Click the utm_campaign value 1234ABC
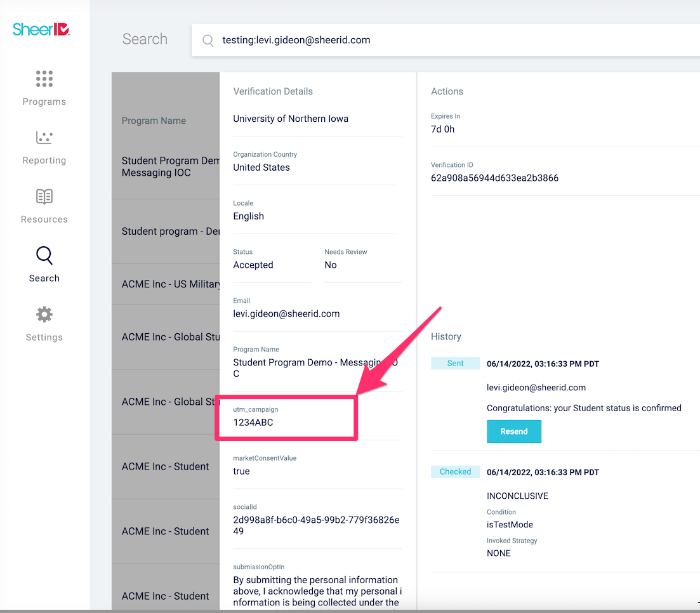Screen dimensions: 700x613 (x=253, y=422)
